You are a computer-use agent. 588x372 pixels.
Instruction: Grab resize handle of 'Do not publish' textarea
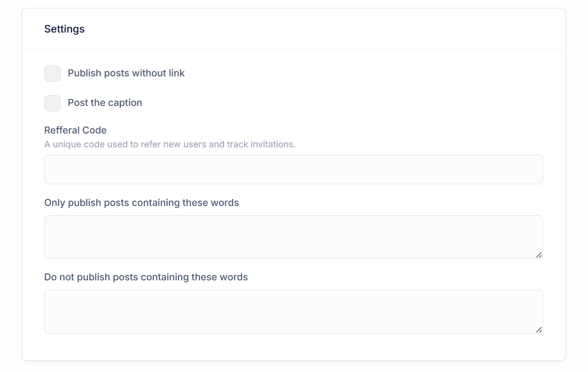(539, 330)
